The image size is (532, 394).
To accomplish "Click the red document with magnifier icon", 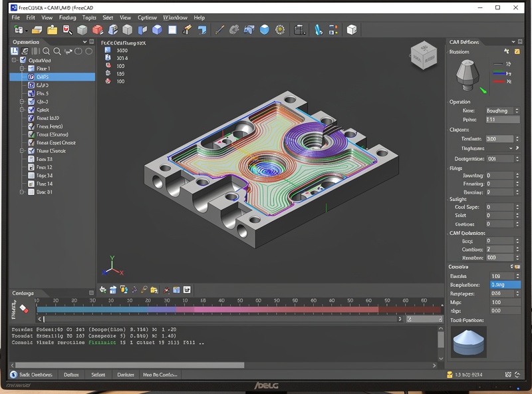I will coord(67,30).
